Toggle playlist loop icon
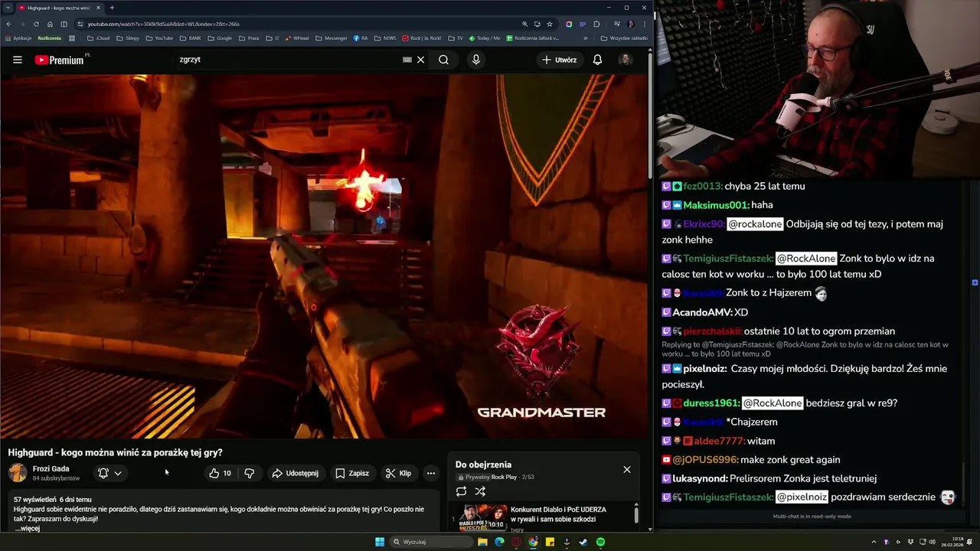The width and height of the screenshot is (980, 551). click(x=461, y=491)
